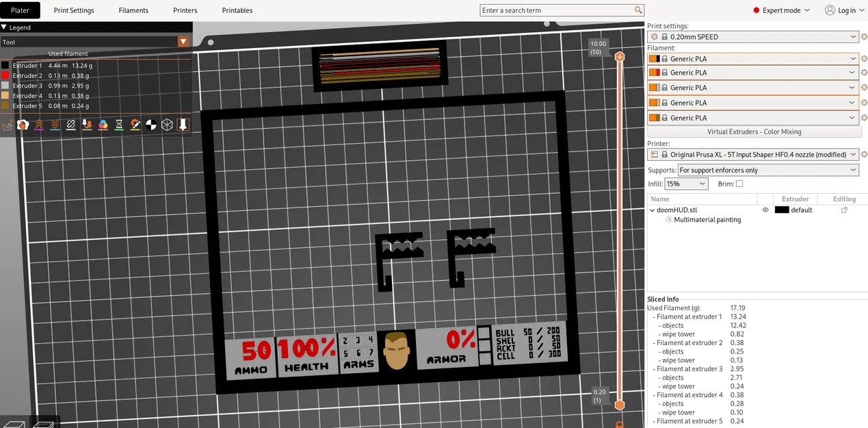This screenshot has width=868, height=428.
Task: Click the user account icon
Action: click(x=830, y=10)
